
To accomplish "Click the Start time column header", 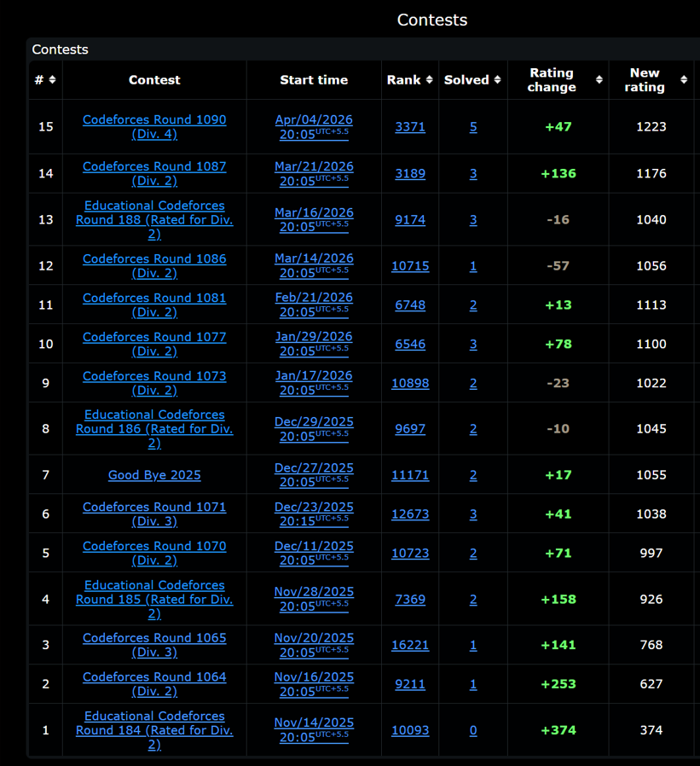I will 314,79.
